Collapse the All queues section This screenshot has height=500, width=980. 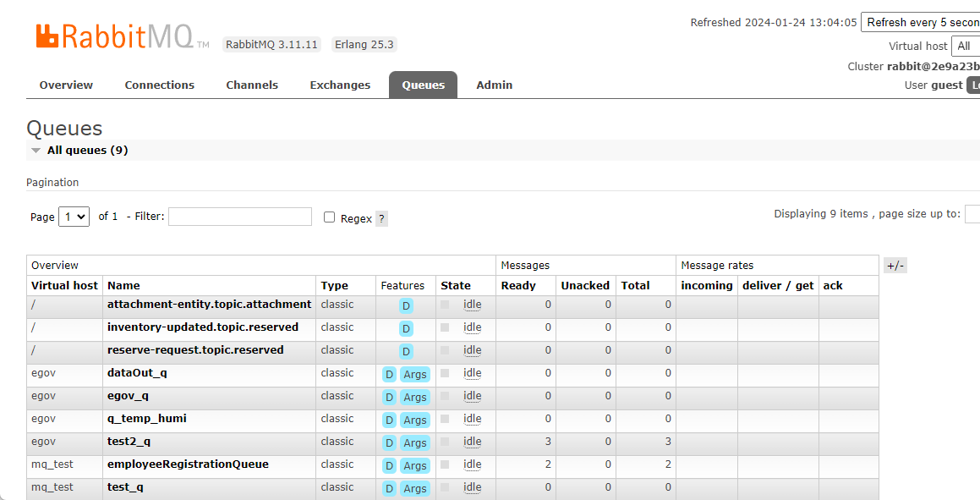(36, 151)
